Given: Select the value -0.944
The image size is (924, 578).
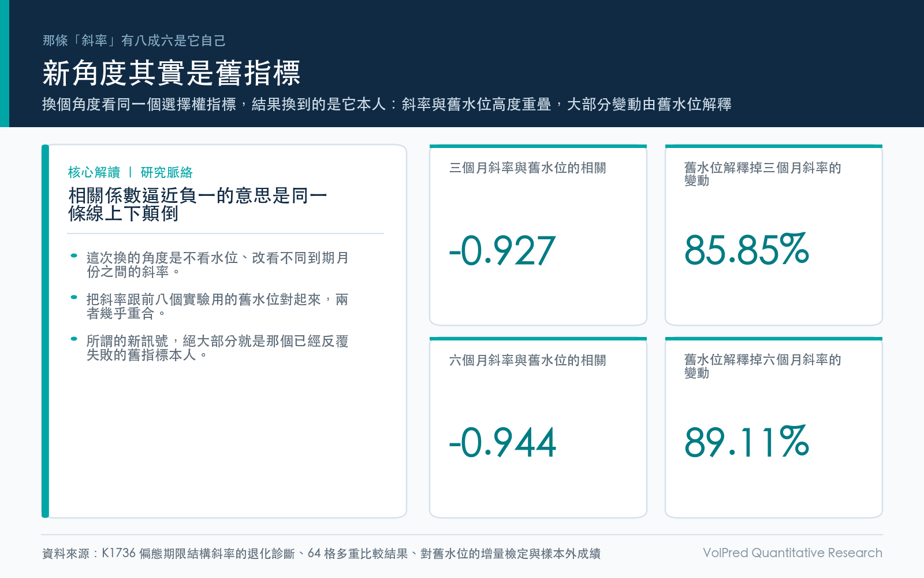Looking at the screenshot, I should click(503, 443).
